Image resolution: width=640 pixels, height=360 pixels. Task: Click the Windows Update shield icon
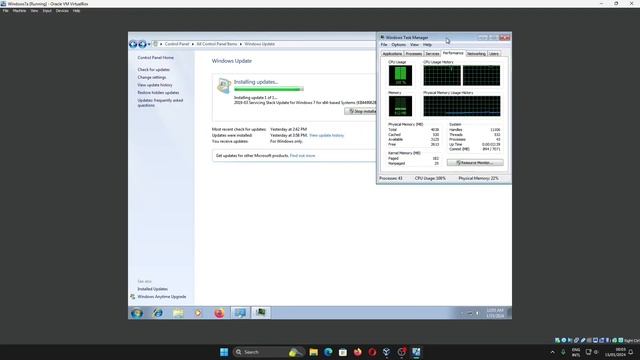(x=224, y=85)
